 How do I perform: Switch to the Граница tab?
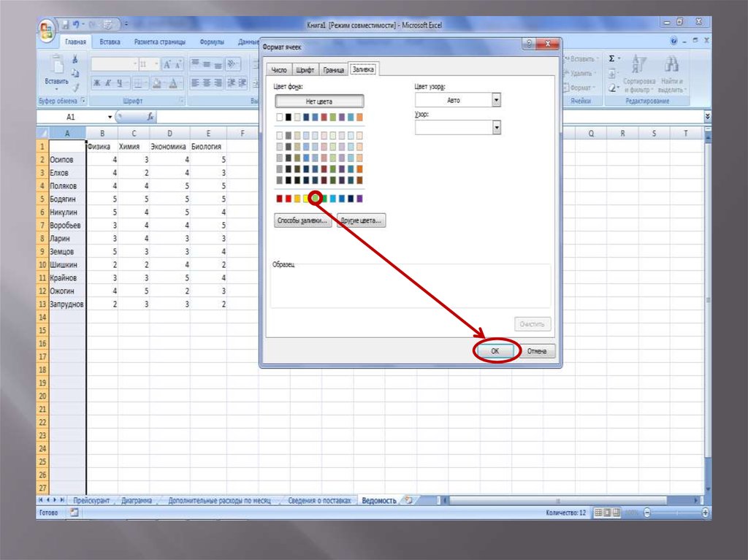333,70
